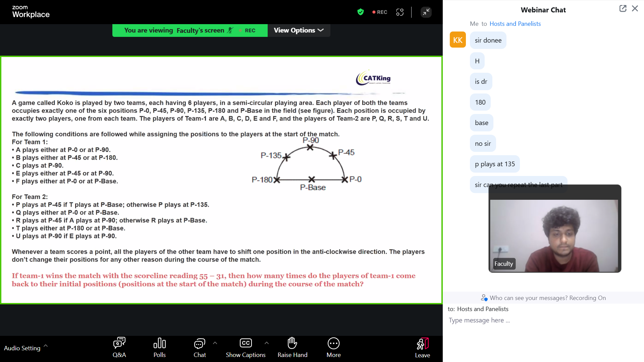Expand caption options arrow
Viewport: 644px width, 362px height.
[x=267, y=343]
